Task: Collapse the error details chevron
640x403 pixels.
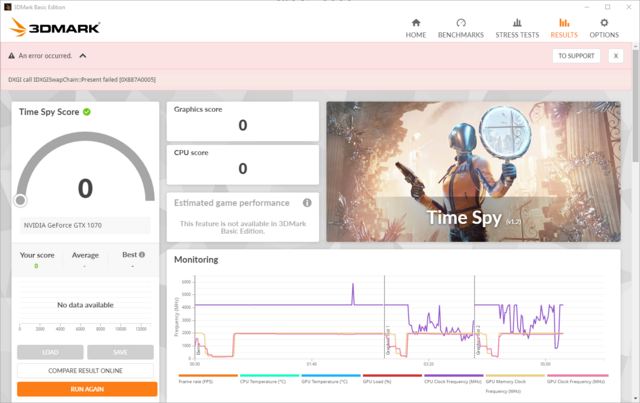Action: coord(83,56)
